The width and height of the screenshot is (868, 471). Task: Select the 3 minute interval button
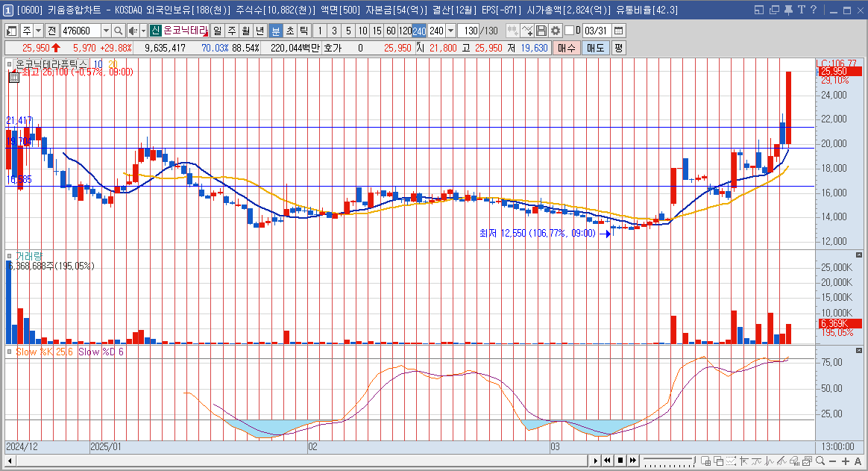pos(334,31)
